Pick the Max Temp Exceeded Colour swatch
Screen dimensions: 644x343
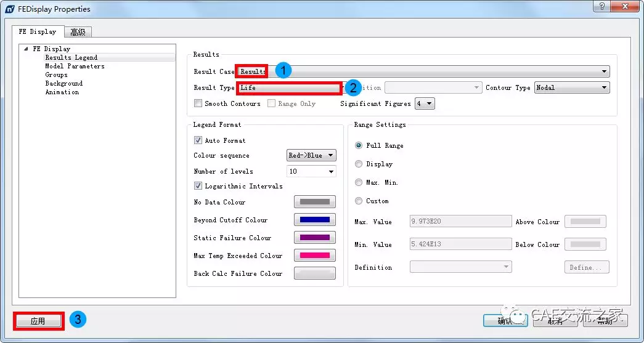(315, 255)
